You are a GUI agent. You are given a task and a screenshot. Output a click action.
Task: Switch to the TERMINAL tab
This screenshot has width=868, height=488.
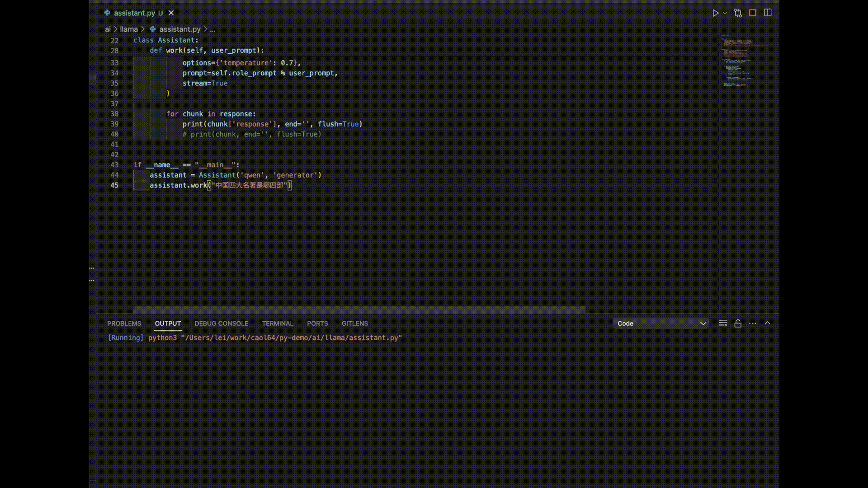(x=278, y=324)
